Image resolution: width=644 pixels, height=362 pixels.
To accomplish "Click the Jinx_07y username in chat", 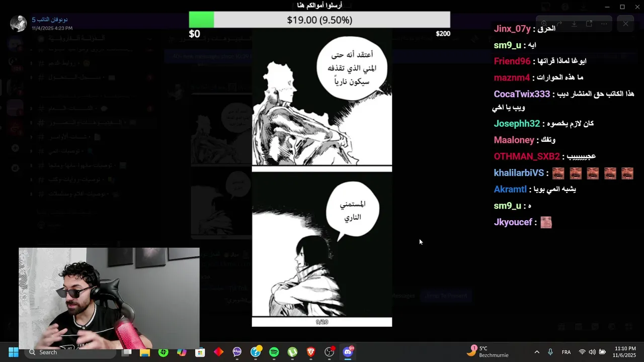I will click(512, 29).
